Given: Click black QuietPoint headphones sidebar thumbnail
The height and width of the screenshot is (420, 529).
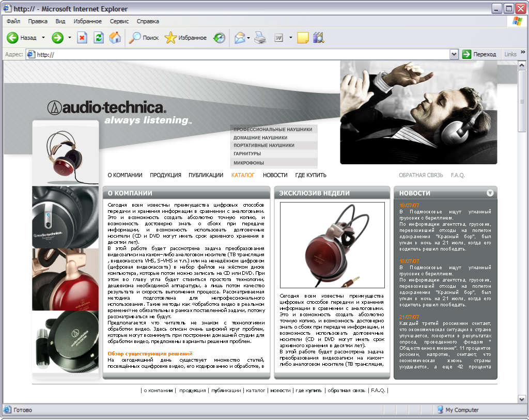Looking at the screenshot, I should click(66, 217).
